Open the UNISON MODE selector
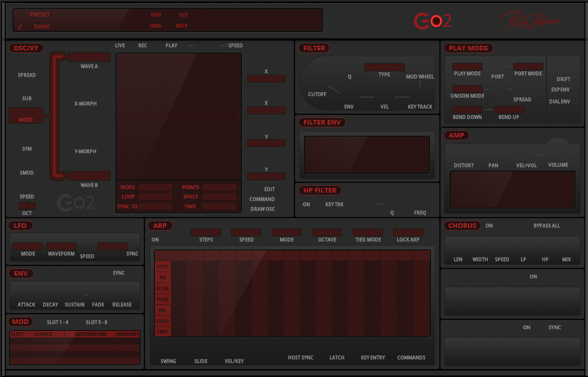Screen dimensions: 588x377 click(x=467, y=89)
